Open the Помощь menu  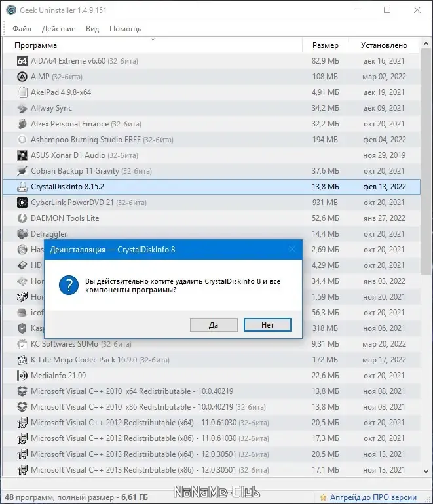click(125, 29)
